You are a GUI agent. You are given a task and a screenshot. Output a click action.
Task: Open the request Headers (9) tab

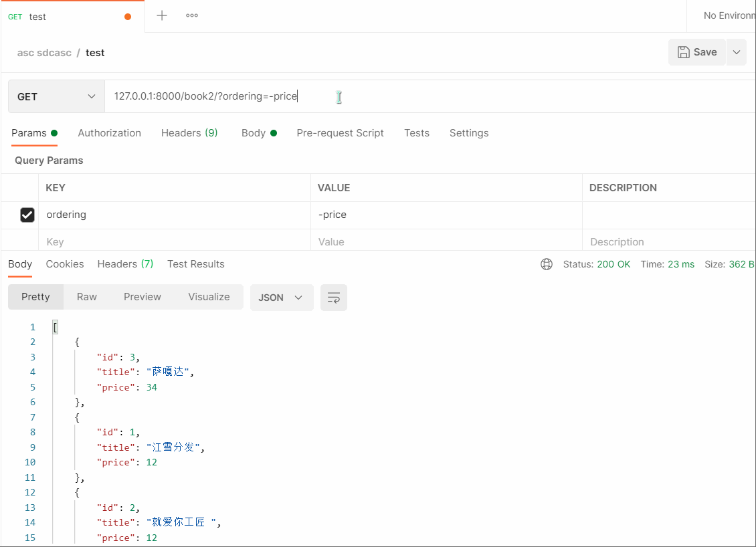(189, 133)
